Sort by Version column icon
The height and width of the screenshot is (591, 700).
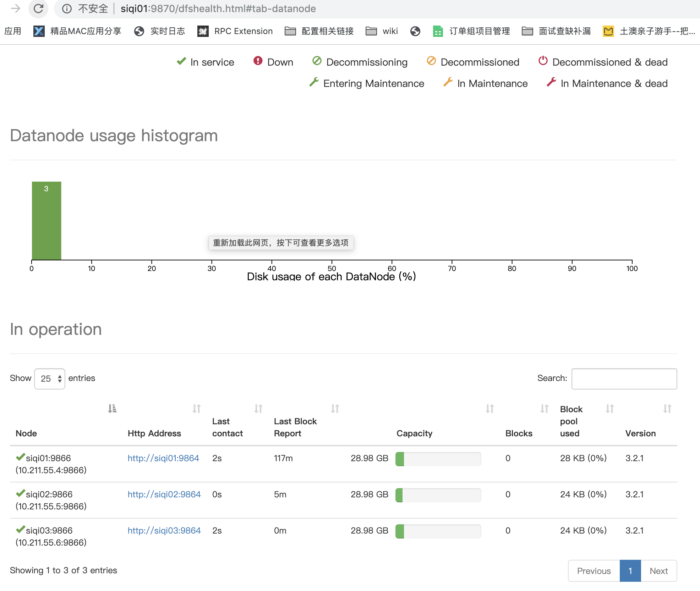point(667,409)
